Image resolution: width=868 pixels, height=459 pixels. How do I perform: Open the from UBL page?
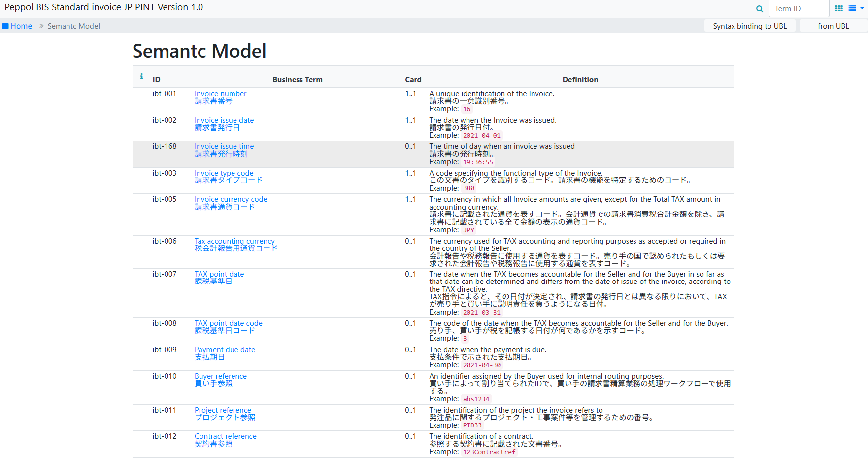(x=833, y=26)
